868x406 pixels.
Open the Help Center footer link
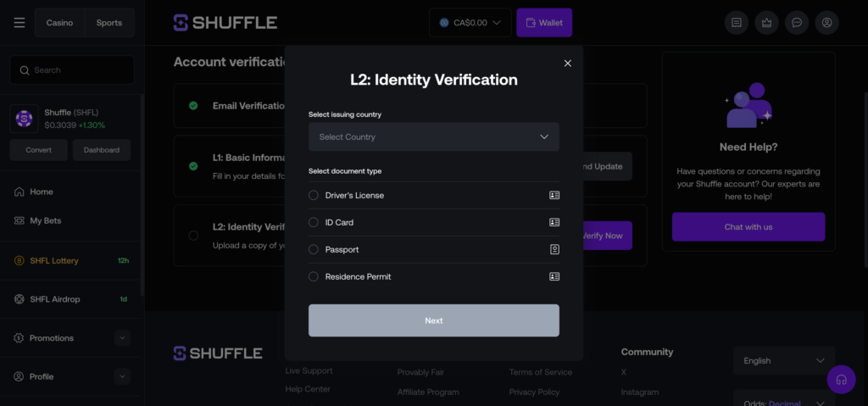308,389
